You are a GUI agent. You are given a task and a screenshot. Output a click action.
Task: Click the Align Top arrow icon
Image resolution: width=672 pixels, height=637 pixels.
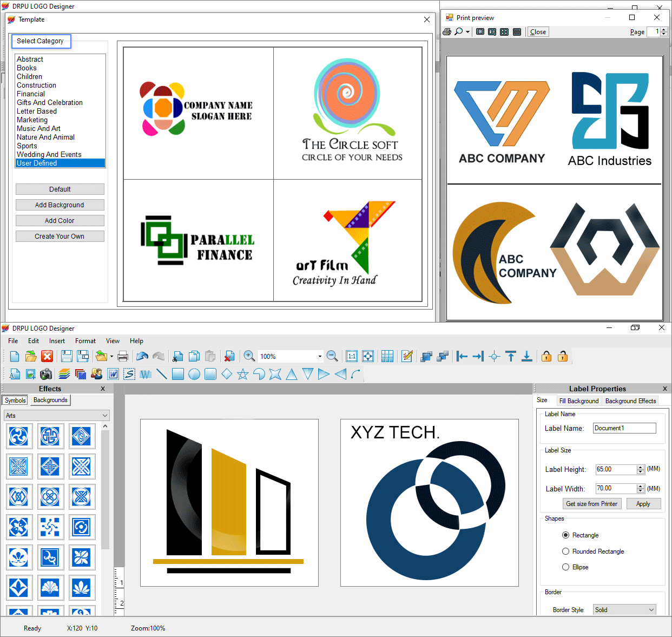pos(511,356)
